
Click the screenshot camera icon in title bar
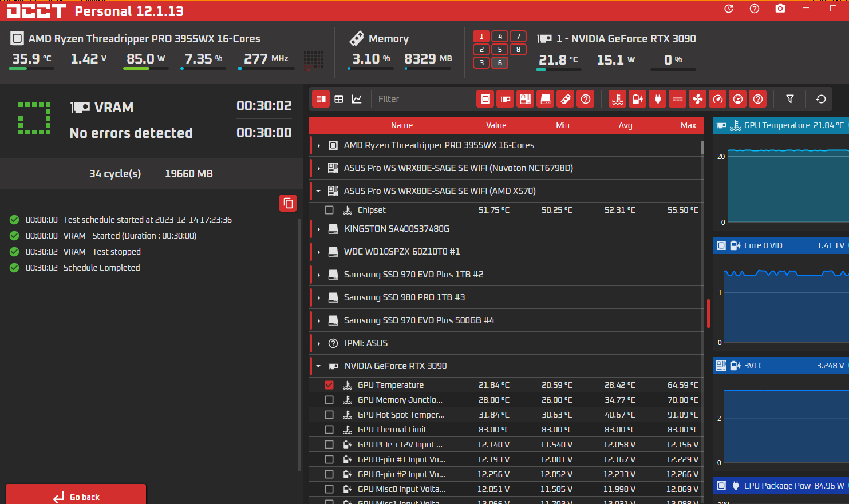pyautogui.click(x=780, y=9)
